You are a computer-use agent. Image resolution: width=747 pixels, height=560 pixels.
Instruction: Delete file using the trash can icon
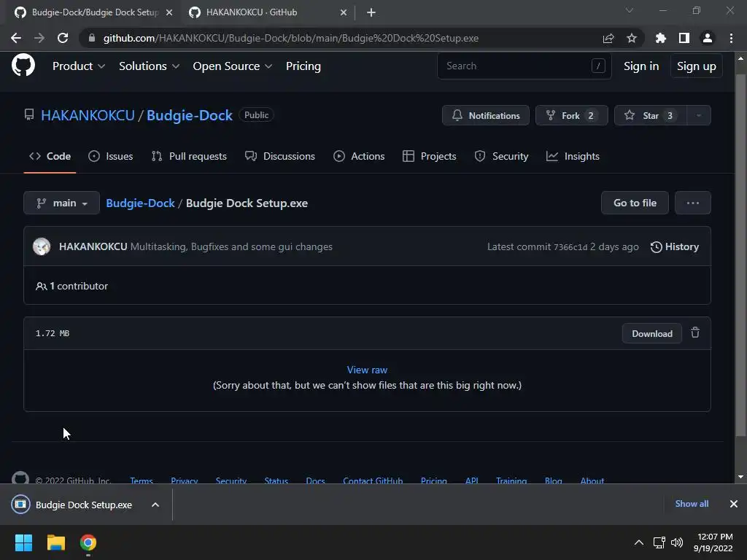(695, 332)
